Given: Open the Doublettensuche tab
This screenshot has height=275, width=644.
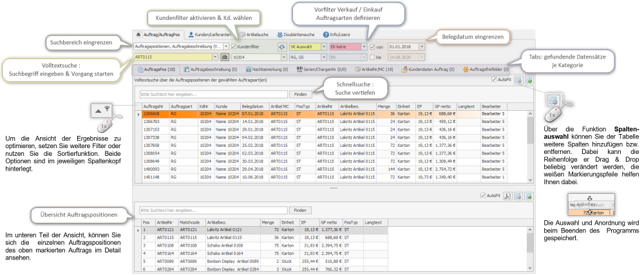Looking at the screenshot, I should pyautogui.click(x=296, y=35).
